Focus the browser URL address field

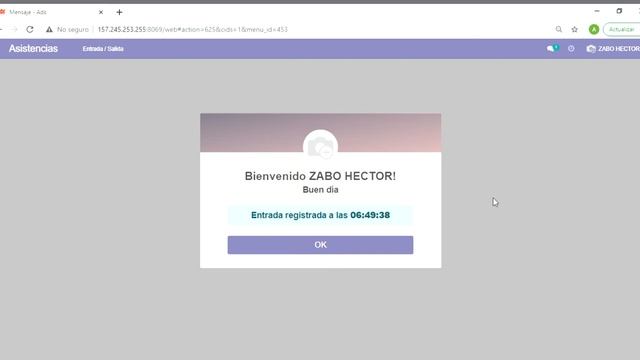193,29
